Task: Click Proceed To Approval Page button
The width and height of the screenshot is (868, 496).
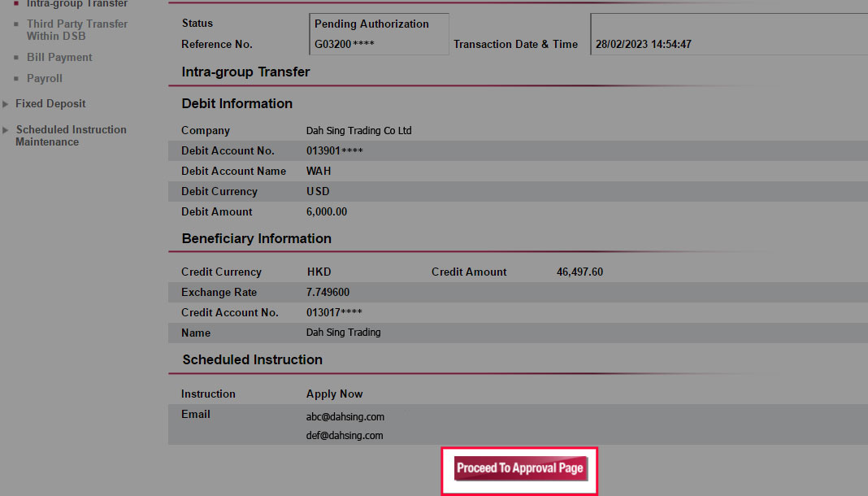Action: (520, 468)
